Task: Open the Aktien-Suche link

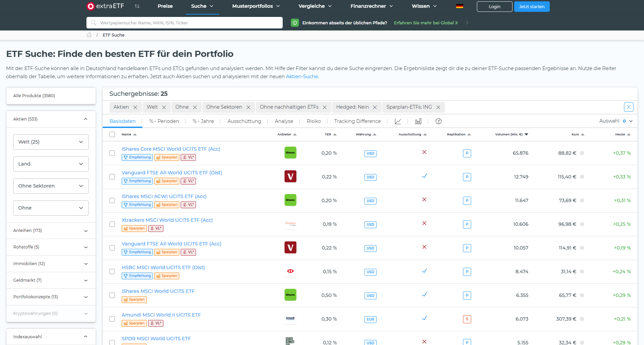Action: pos(302,77)
